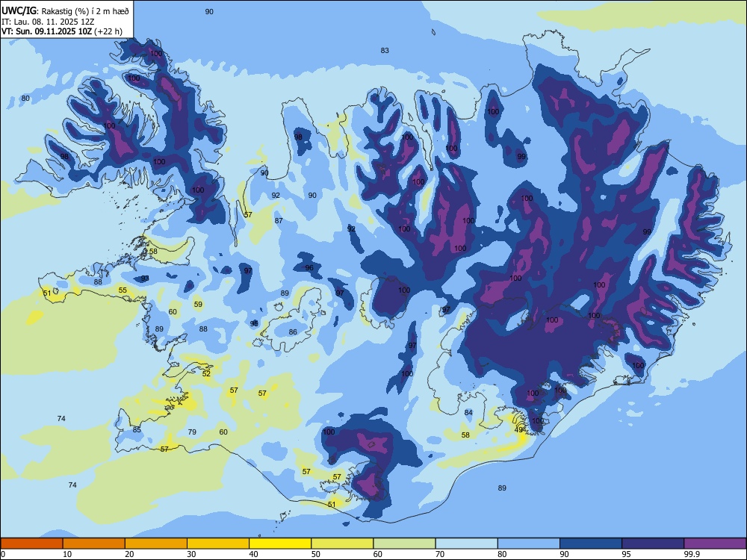747x560 pixels.
Task: Select the bright yellow 40–50 legend swatch
Action: pos(280,544)
